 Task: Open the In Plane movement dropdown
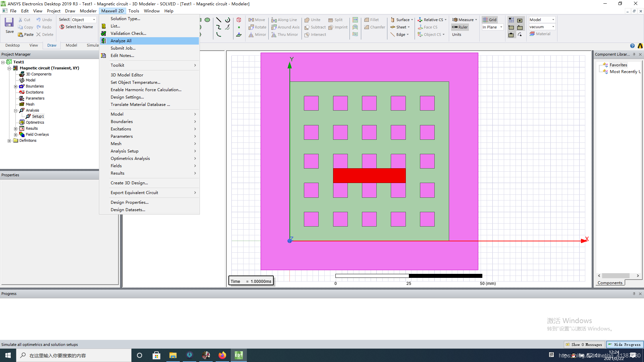point(492,27)
